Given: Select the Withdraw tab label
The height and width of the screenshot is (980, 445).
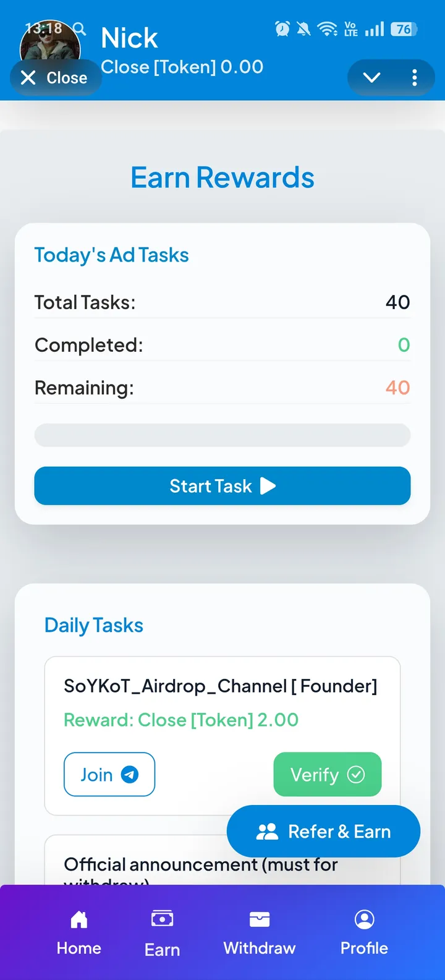Looking at the screenshot, I should [260, 948].
